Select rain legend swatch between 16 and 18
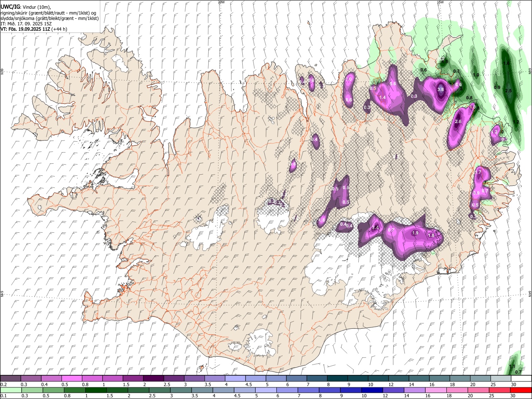This screenshot has height=399, width=532. tap(435, 390)
